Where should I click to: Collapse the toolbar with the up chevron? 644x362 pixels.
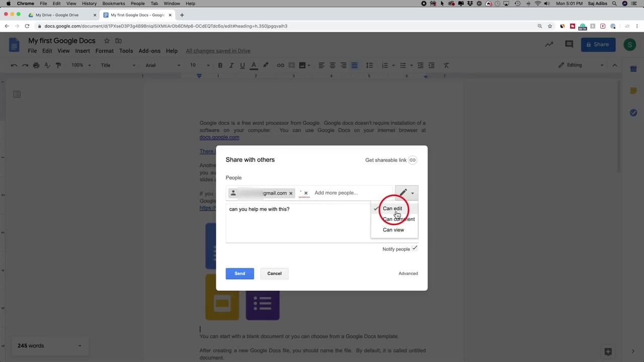(615, 65)
